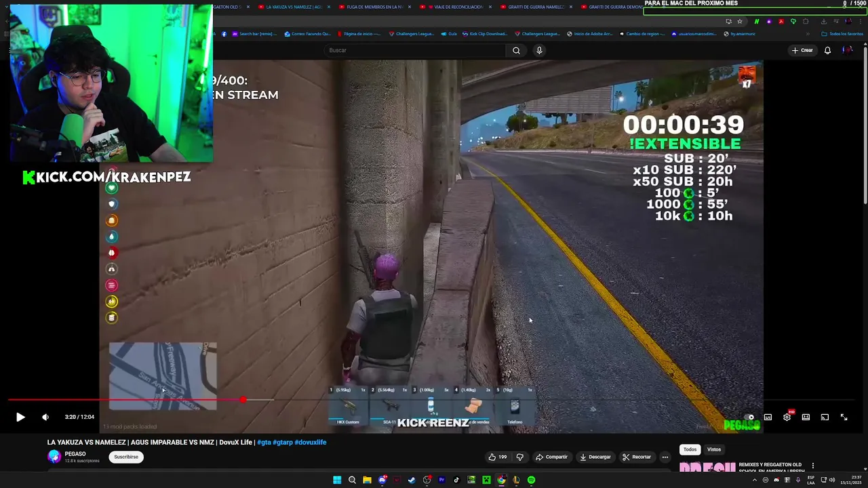Screen dimensions: 868x488
Task: Switch to theater mode view
Action: pos(806,418)
